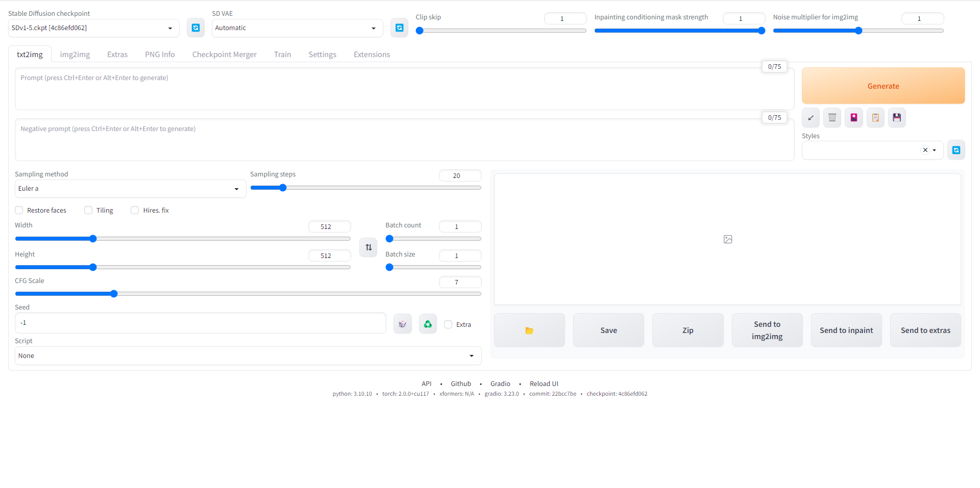The width and height of the screenshot is (980, 488).
Task: Clear the prompt with the trash icon
Action: point(832,118)
